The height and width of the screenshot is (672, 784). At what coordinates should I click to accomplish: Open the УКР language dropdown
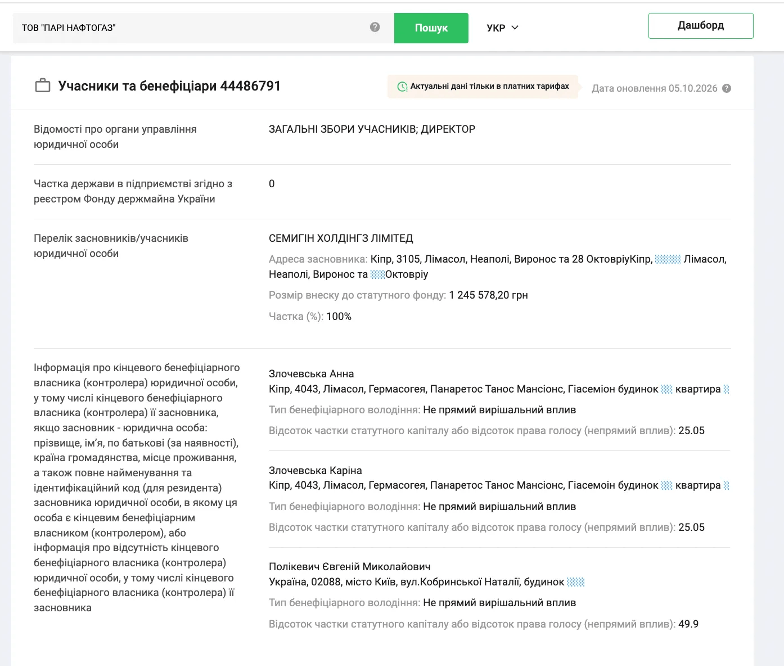pos(502,28)
